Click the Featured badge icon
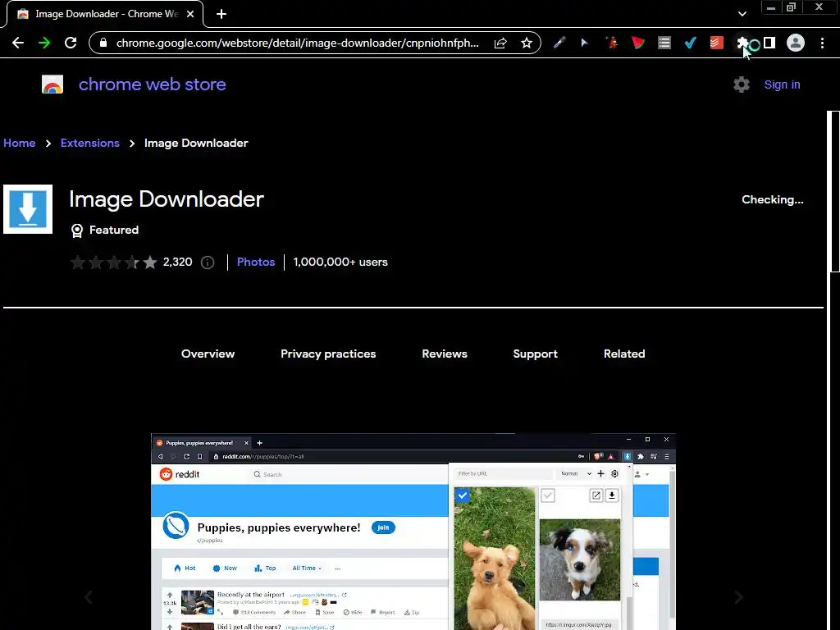 pos(77,231)
